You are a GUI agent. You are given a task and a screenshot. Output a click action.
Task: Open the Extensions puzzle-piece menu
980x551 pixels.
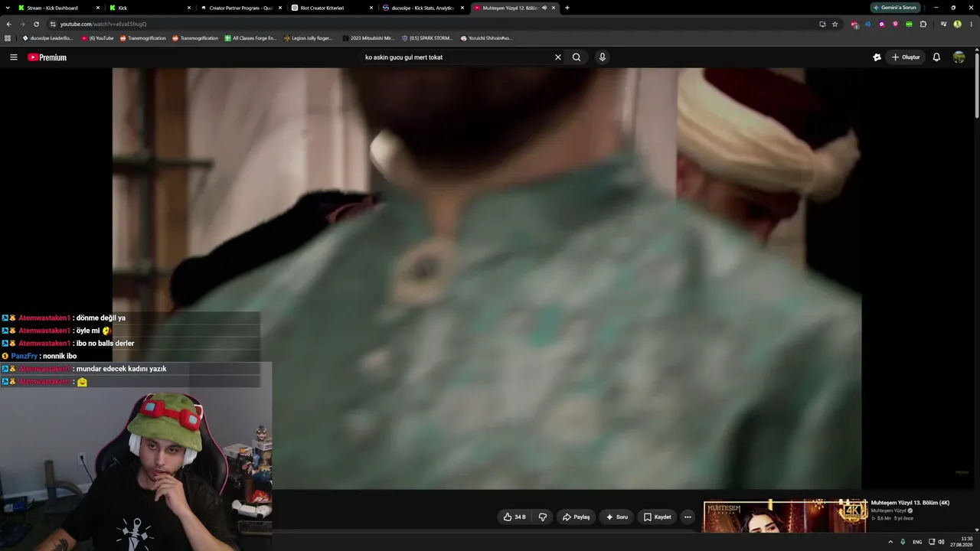tap(923, 24)
